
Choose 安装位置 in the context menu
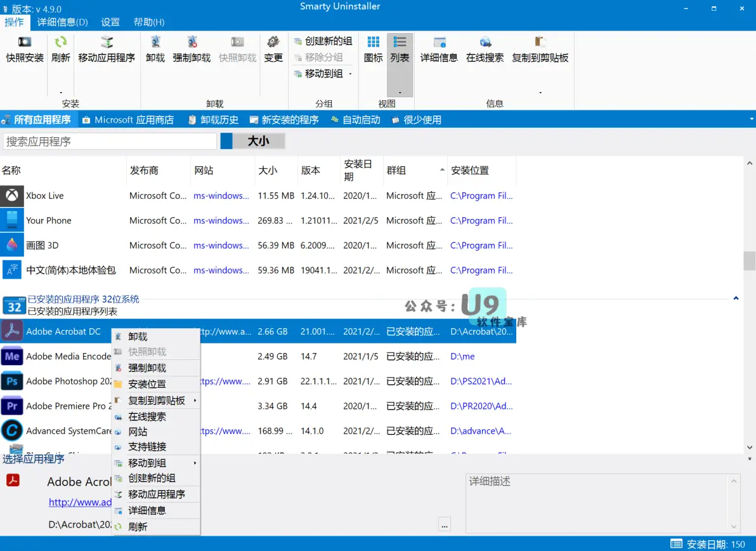156,384
